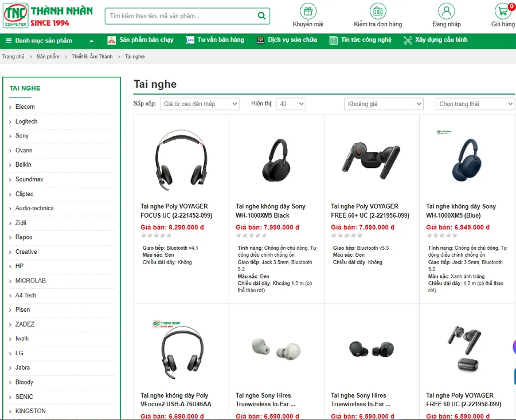The width and height of the screenshot is (516, 420).
Task: Open Dịch vụ sửa chữa menu
Action: pyautogui.click(x=292, y=40)
